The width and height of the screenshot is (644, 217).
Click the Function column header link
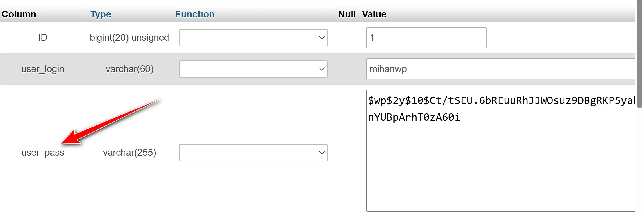pyautogui.click(x=195, y=14)
